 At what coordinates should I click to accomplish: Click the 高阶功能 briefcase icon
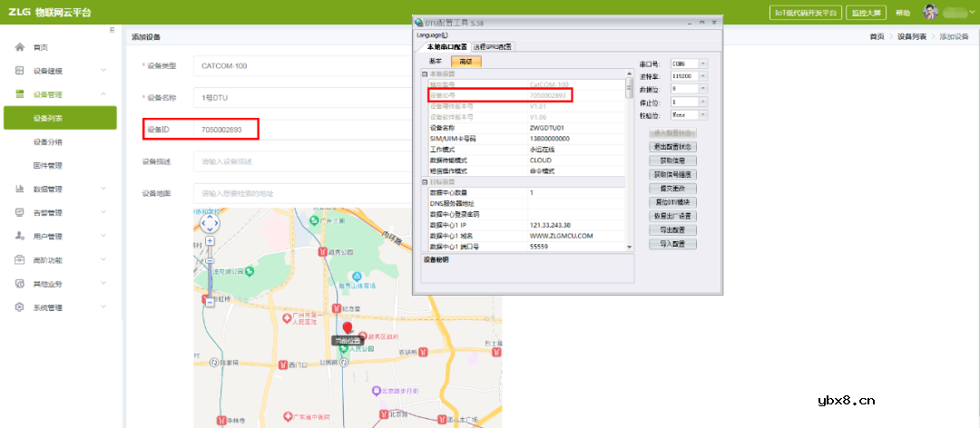[x=19, y=260]
